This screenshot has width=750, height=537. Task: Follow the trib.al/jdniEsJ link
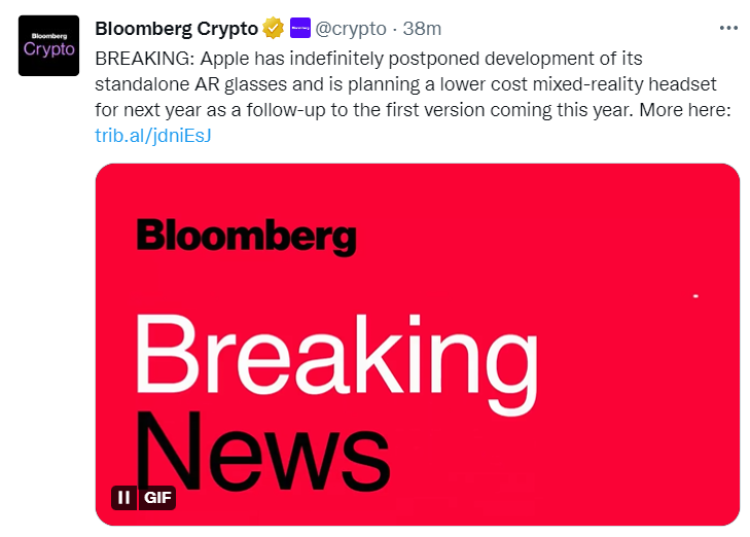coord(153,136)
